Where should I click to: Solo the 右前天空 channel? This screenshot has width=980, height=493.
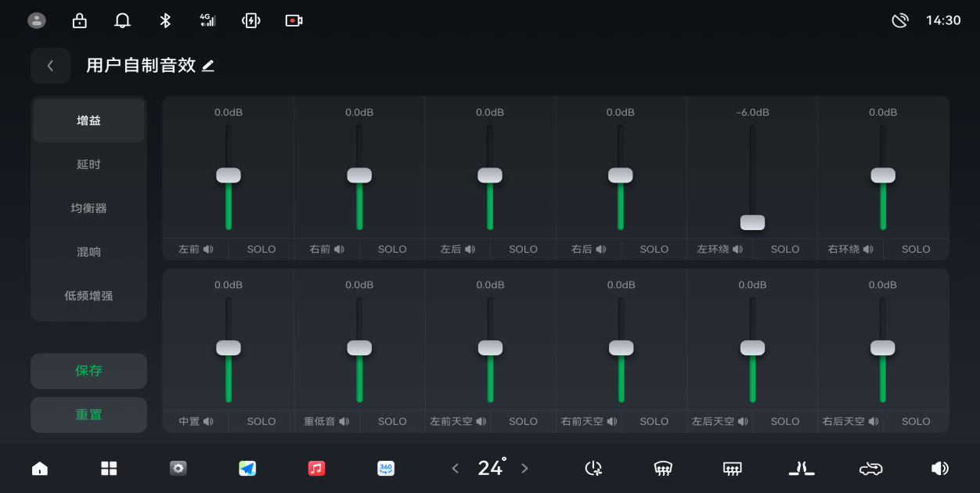pyautogui.click(x=654, y=421)
